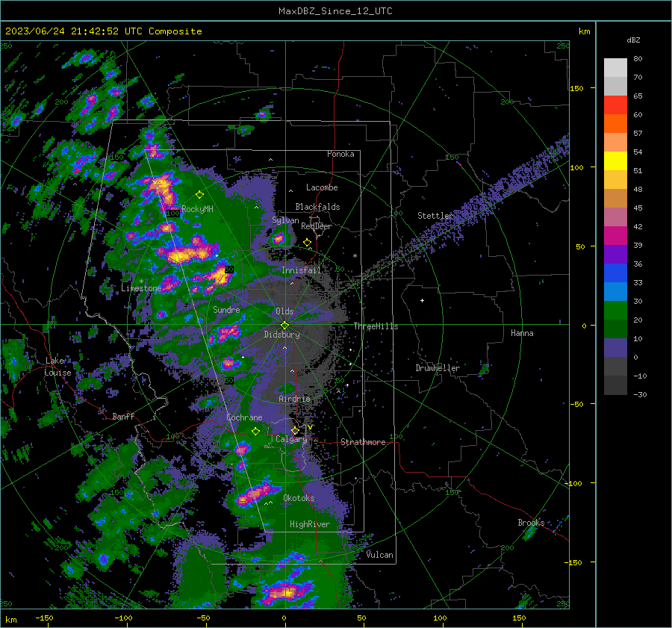
Task: Click the white asterisk marker above Limestone
Action: pyautogui.click(x=141, y=282)
